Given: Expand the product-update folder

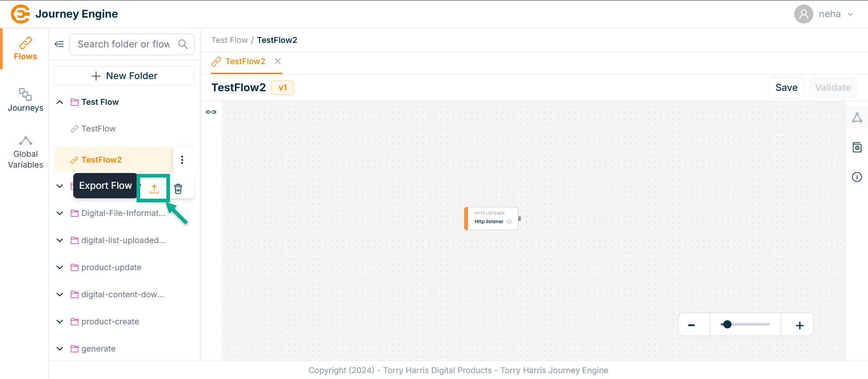Looking at the screenshot, I should coord(60,267).
